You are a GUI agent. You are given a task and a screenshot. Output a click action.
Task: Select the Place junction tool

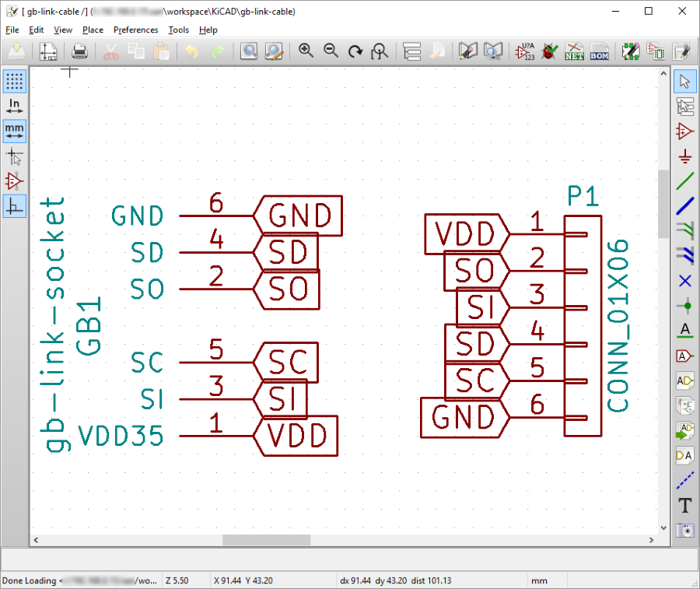pos(684,306)
